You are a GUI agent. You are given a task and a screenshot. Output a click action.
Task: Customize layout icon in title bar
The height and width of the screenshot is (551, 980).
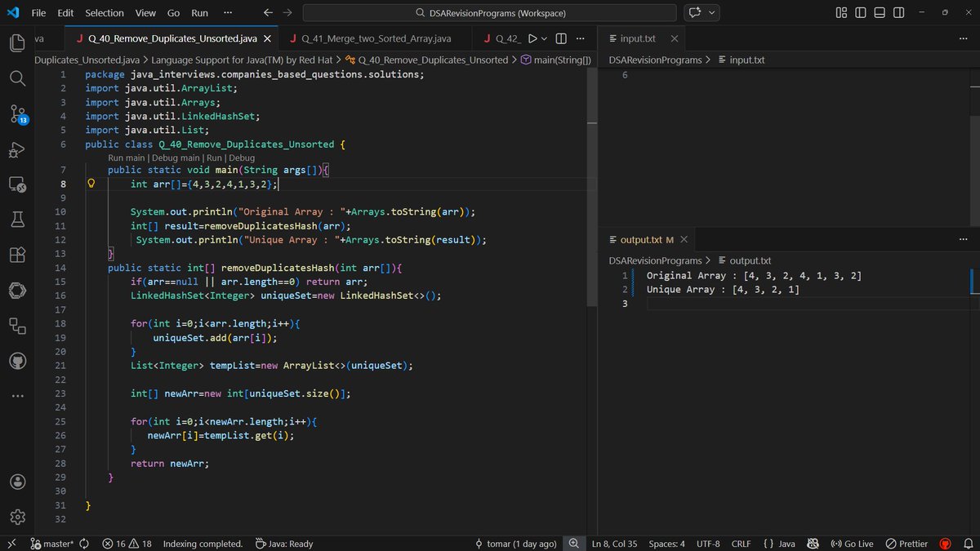pos(841,13)
